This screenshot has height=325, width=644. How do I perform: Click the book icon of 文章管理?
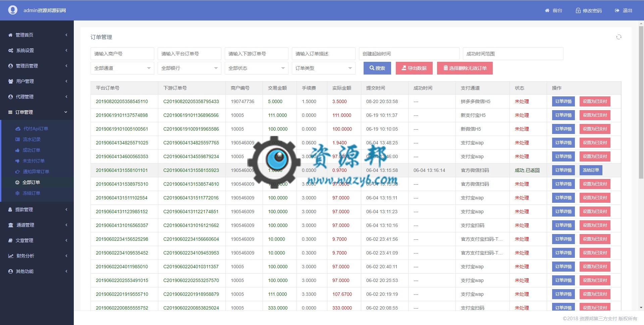(x=10, y=240)
